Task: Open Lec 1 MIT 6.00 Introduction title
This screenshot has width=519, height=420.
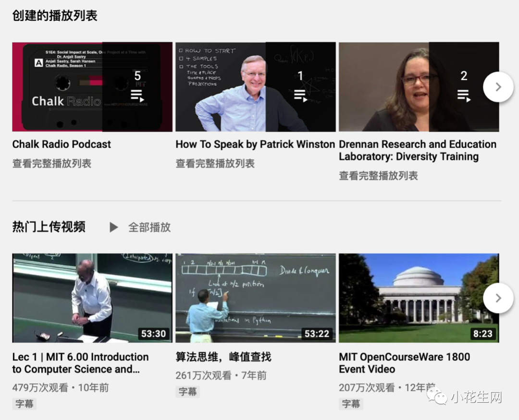Action: point(80,363)
